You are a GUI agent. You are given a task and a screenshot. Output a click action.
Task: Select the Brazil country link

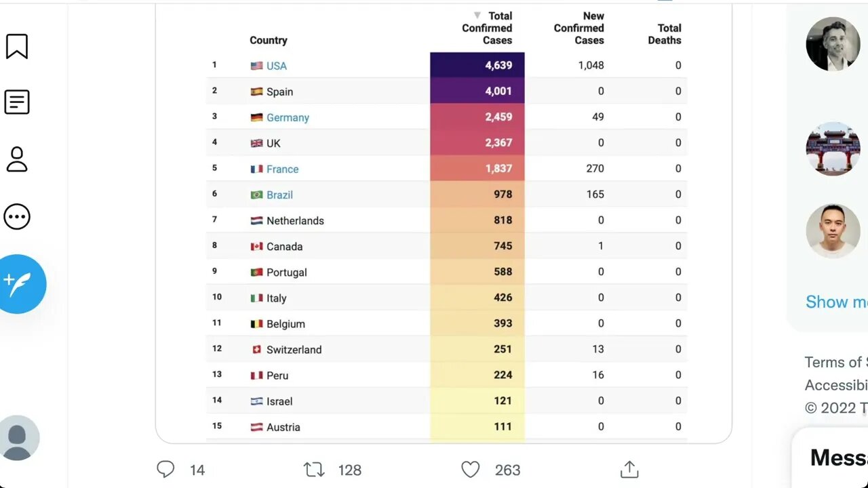pyautogui.click(x=279, y=195)
